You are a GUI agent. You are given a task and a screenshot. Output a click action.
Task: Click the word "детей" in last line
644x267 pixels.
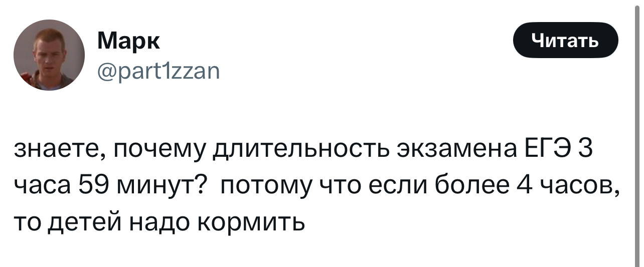click(85, 221)
